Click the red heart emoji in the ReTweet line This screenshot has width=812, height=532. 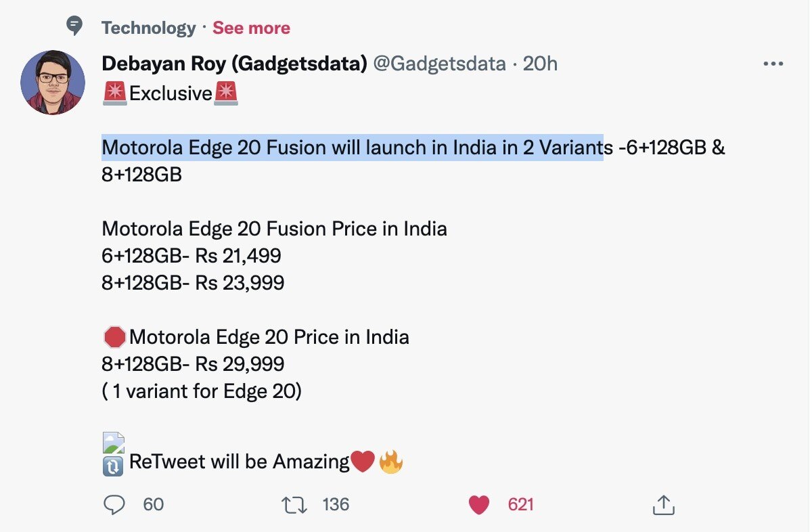click(364, 461)
